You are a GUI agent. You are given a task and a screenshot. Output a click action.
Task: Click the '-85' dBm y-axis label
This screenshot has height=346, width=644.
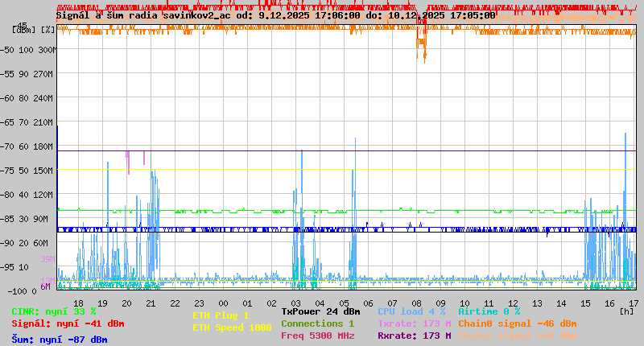[6, 219]
